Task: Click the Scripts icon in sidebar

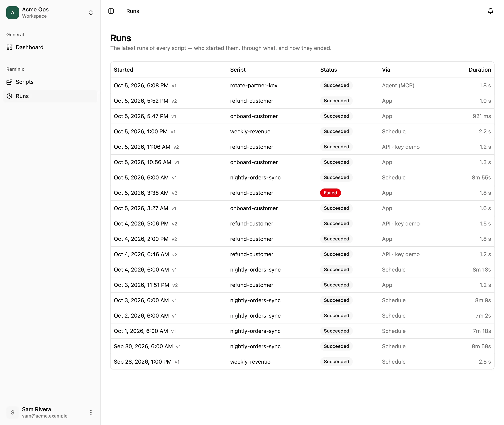Action: 9,82
